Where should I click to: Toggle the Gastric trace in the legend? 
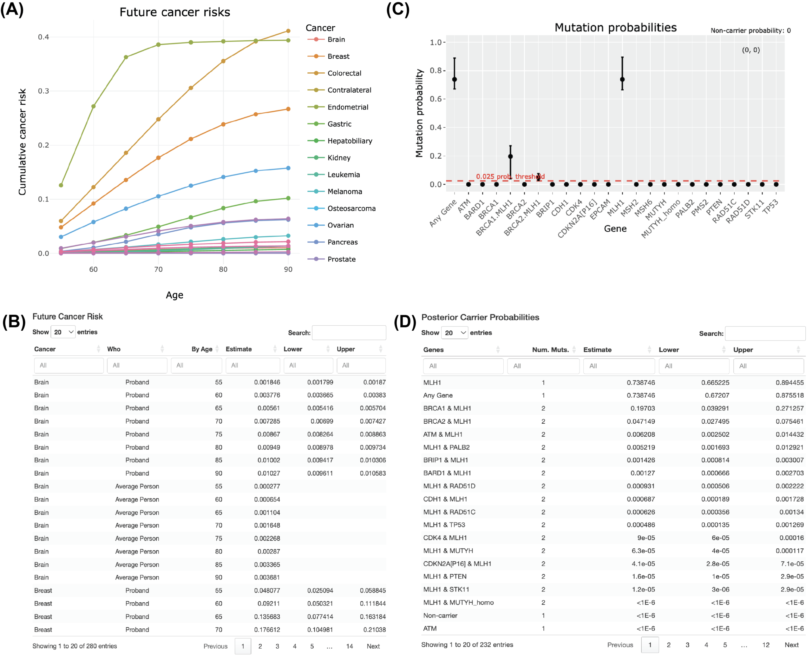[330, 124]
